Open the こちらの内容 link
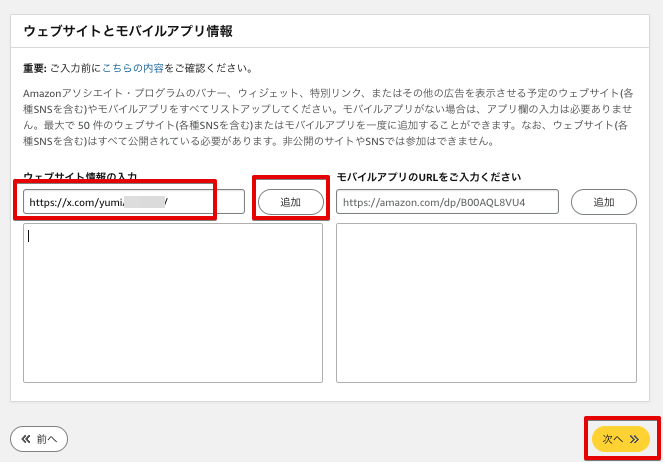665x464 pixels. 133,68
